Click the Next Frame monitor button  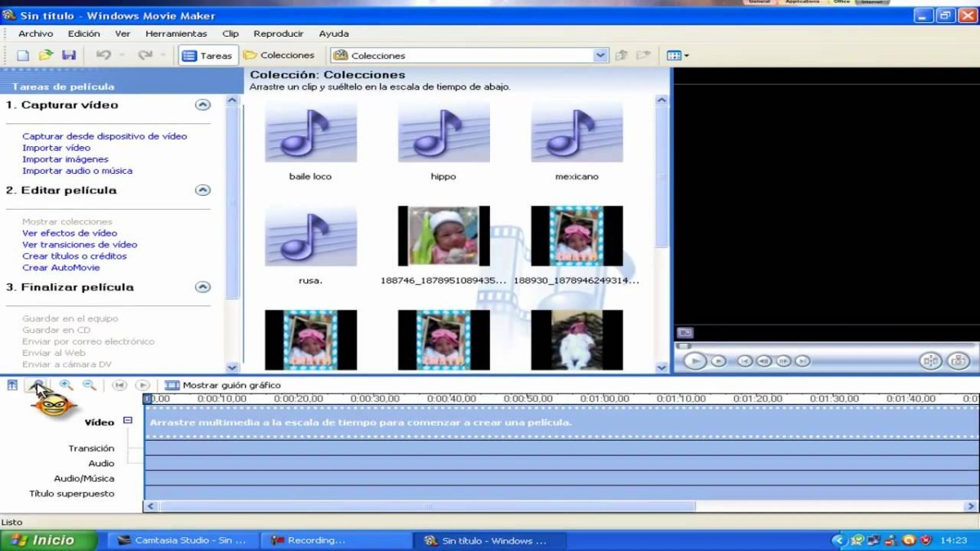[x=783, y=361]
